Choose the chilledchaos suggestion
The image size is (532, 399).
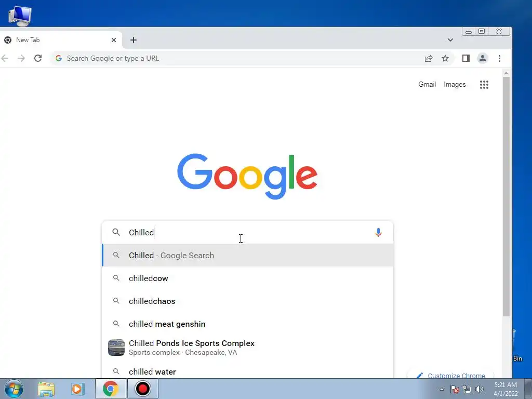[x=248, y=301]
